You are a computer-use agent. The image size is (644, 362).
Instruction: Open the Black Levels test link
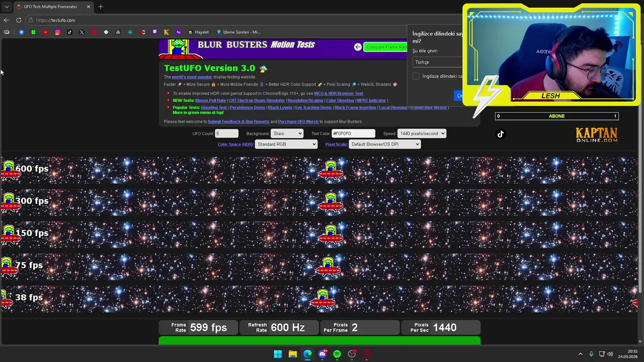[280, 108]
